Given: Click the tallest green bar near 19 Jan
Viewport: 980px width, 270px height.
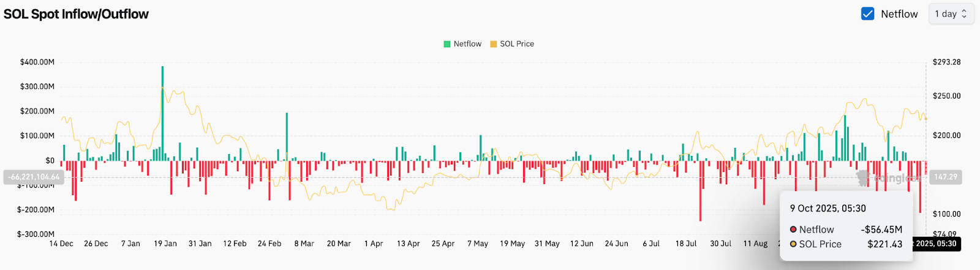Looking at the screenshot, I should pyautogui.click(x=162, y=110).
